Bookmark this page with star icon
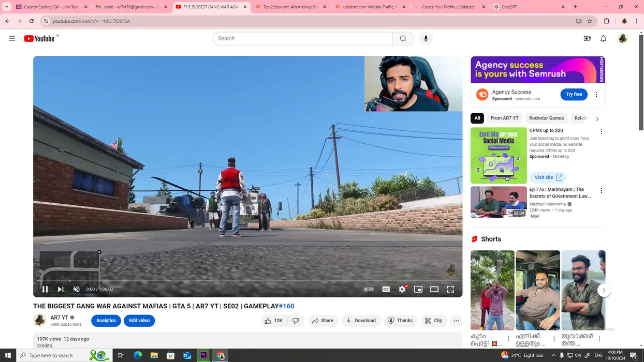 [x=590, y=21]
